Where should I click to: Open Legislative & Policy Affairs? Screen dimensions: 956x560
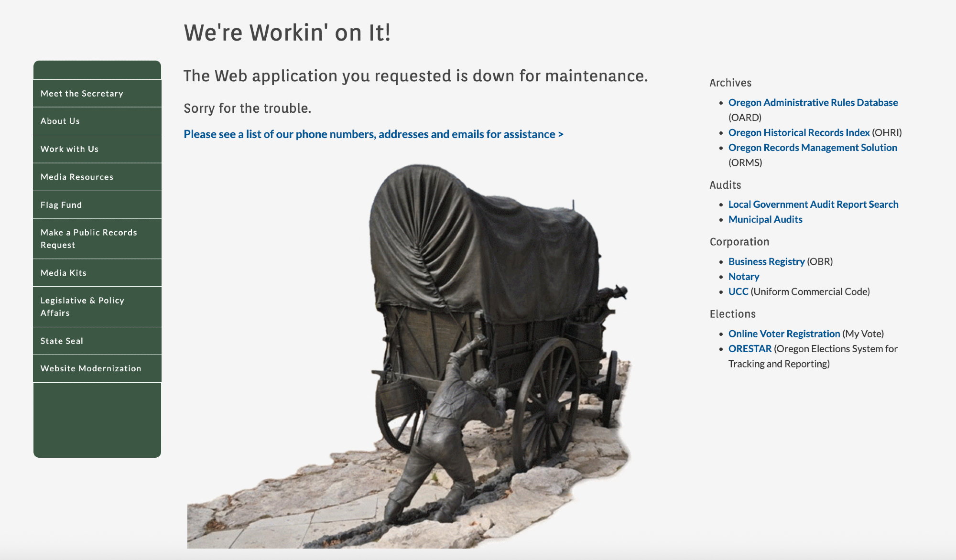pyautogui.click(x=82, y=306)
